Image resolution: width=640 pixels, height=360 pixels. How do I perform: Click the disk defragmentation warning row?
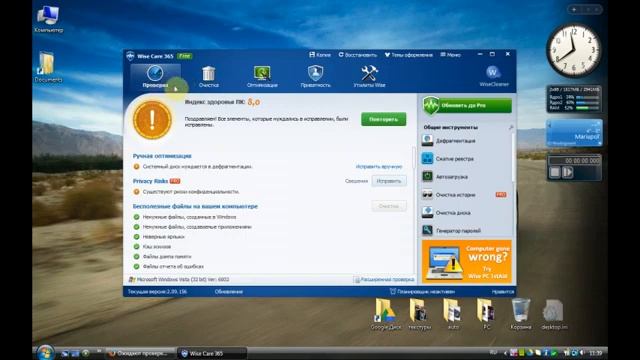(193, 167)
